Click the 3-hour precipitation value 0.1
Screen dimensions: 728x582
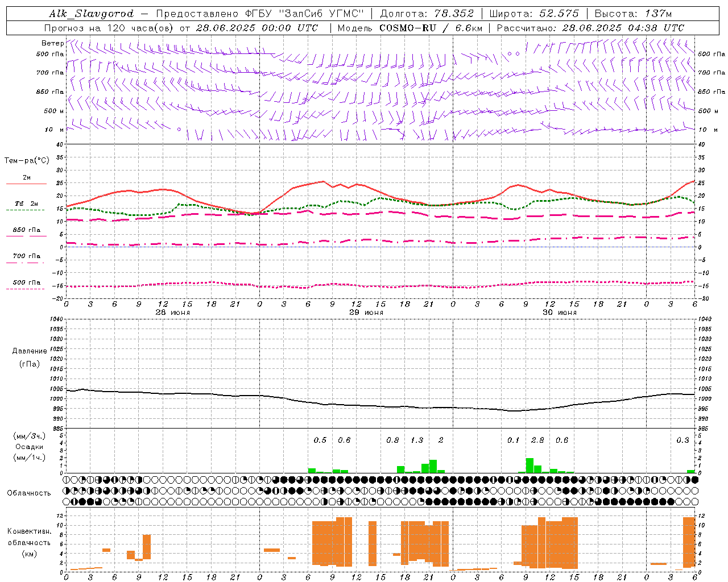point(514,440)
